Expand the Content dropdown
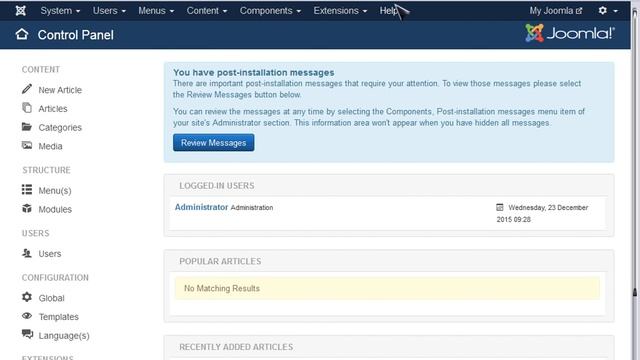The height and width of the screenshot is (360, 640). click(x=207, y=11)
